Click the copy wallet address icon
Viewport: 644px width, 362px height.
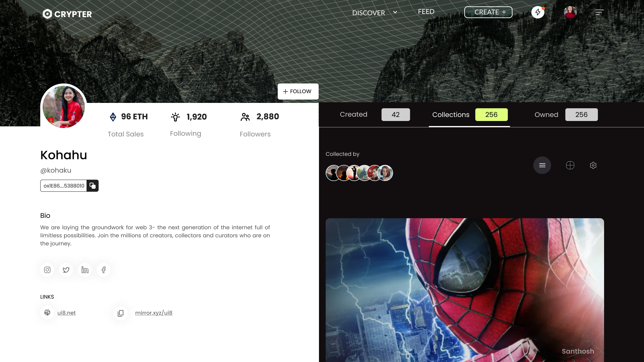(93, 186)
